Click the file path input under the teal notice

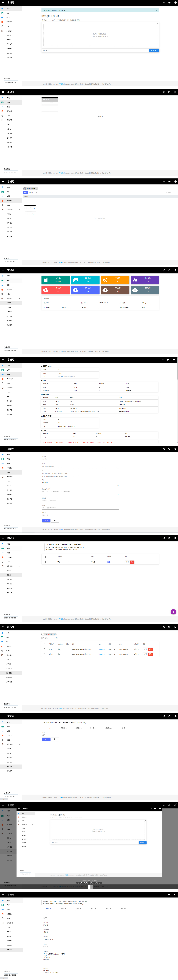(95, 50)
